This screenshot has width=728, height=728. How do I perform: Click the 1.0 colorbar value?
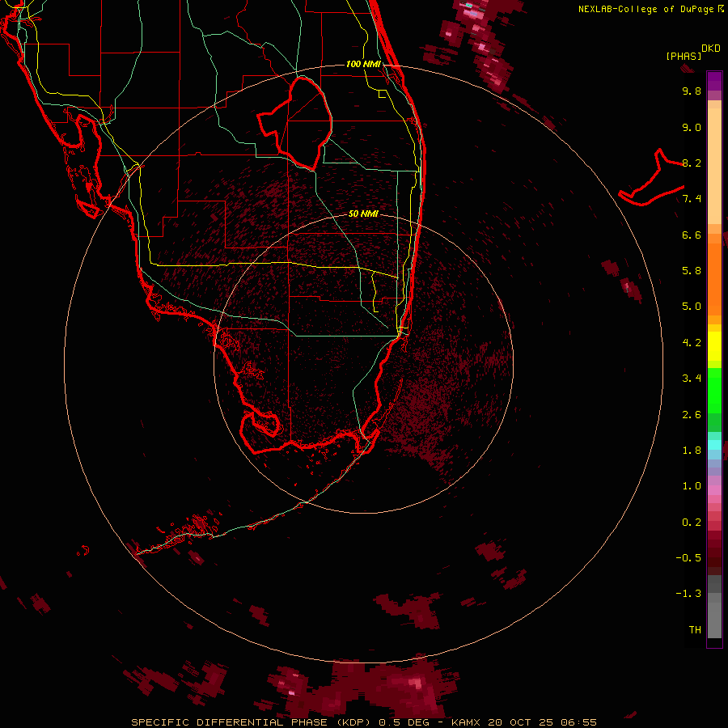click(692, 486)
